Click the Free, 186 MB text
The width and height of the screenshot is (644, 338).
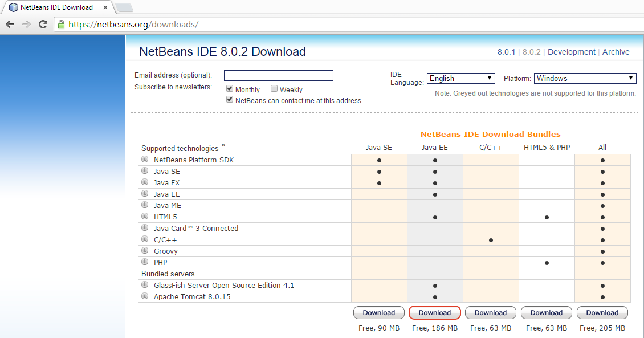pyautogui.click(x=434, y=328)
